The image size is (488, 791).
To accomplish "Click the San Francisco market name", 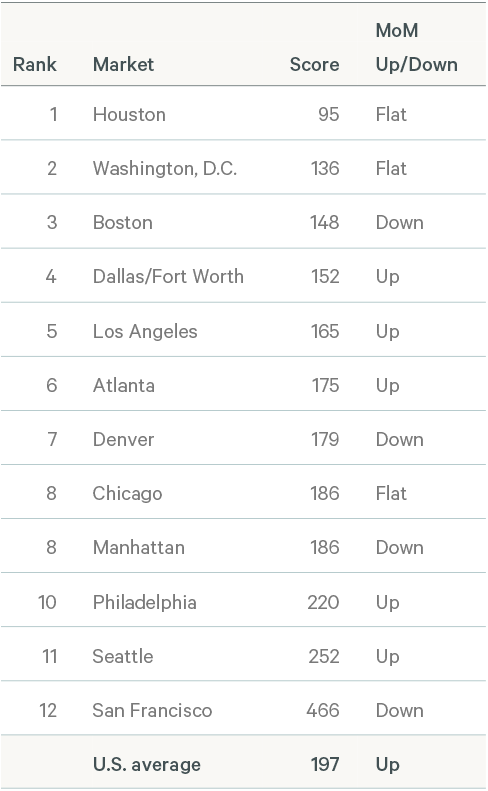I will click(152, 711).
